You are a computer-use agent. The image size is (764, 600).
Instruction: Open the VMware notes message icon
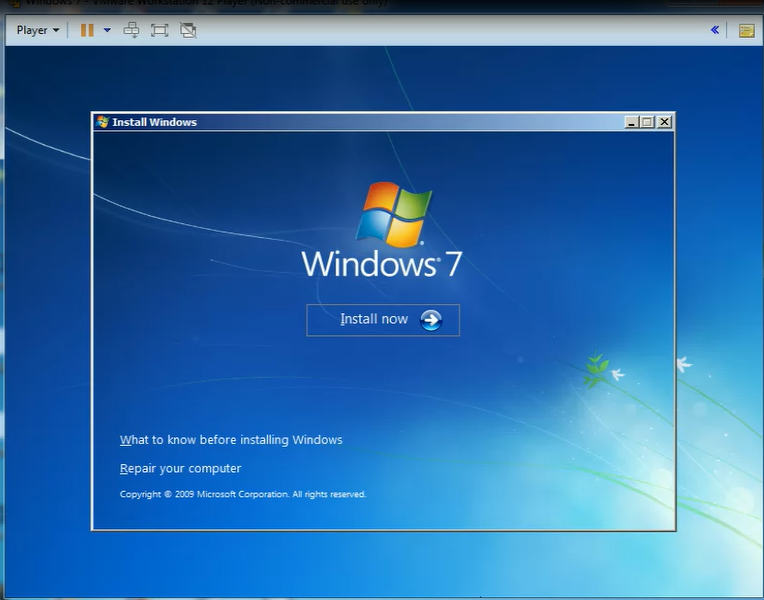pyautogui.click(x=746, y=31)
